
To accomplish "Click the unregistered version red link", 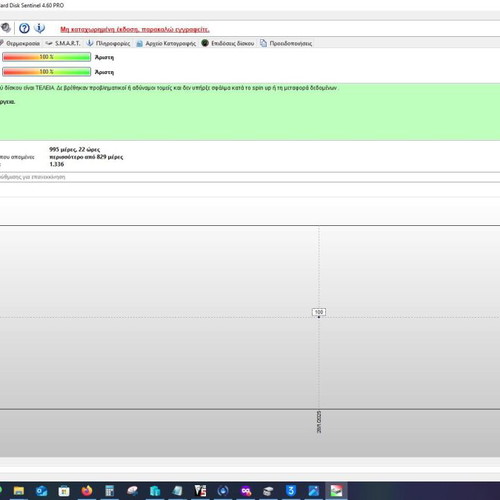I will (135, 29).
